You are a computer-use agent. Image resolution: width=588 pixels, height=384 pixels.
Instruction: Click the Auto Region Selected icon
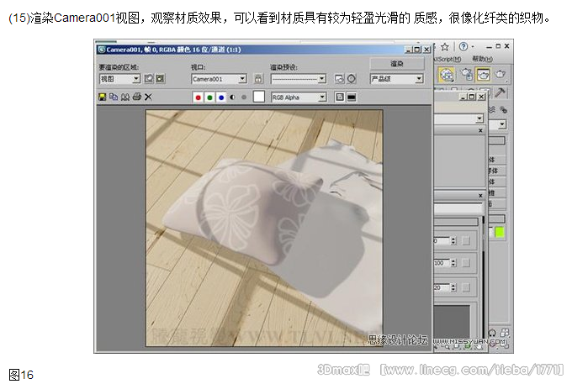(x=160, y=79)
